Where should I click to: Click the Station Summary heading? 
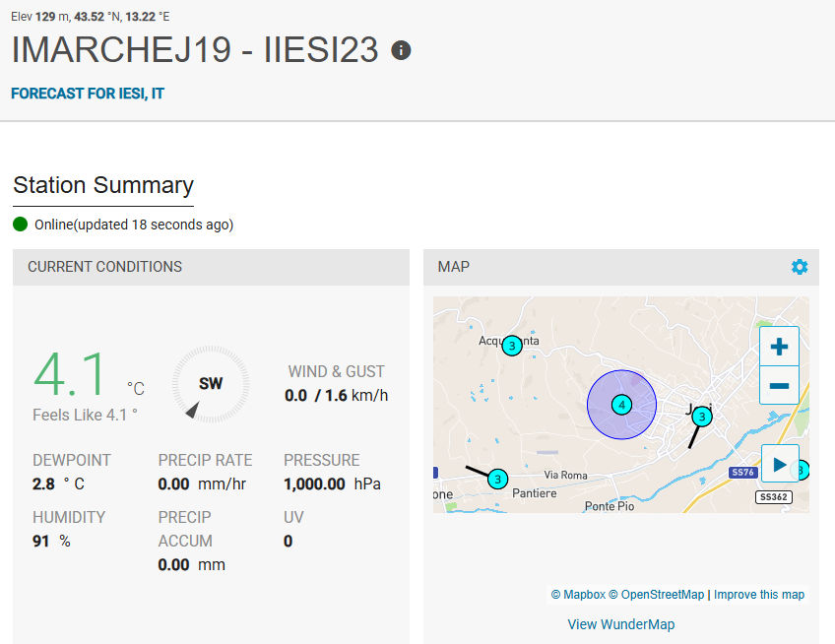(103, 185)
